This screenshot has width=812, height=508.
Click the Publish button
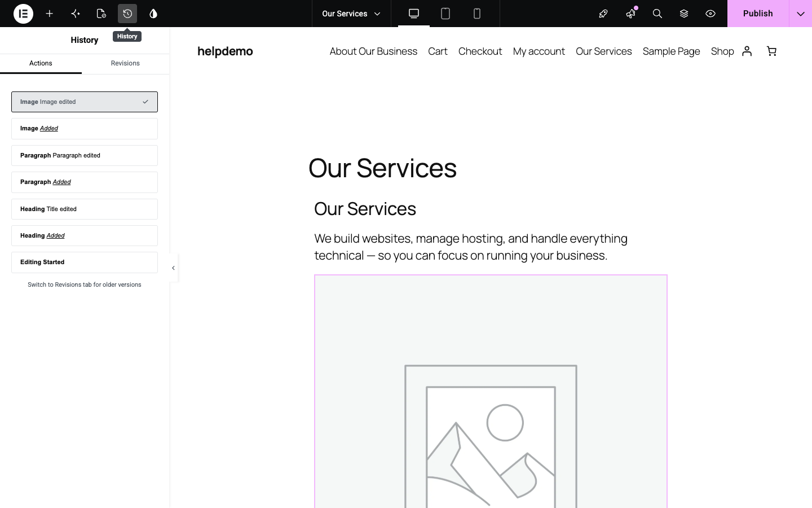pos(758,14)
